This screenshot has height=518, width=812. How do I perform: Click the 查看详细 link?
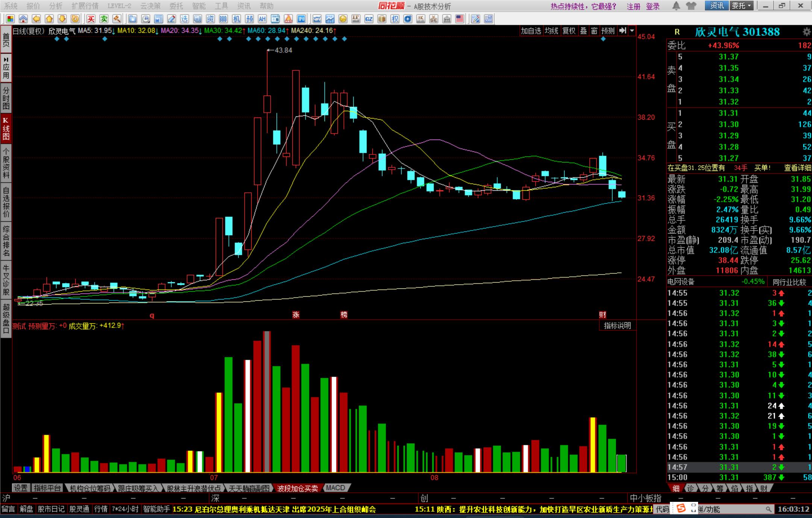[x=797, y=168]
